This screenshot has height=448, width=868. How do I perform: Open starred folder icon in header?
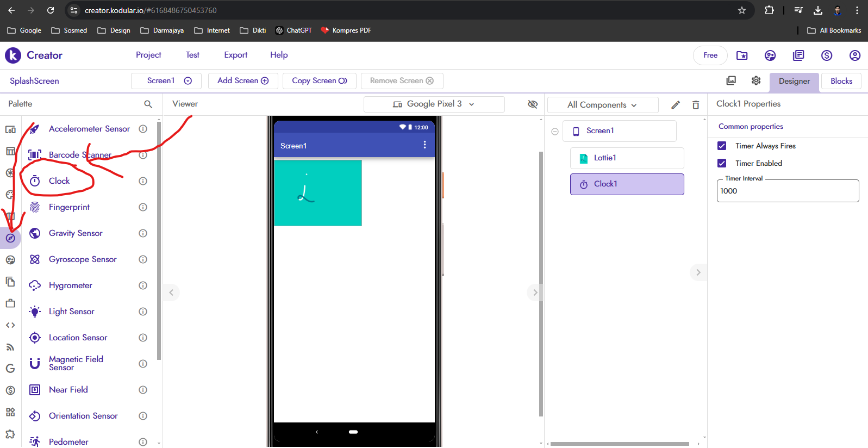click(742, 55)
